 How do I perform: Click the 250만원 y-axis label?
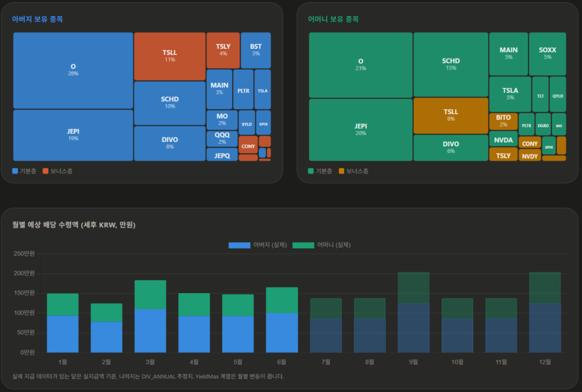pyautogui.click(x=24, y=254)
